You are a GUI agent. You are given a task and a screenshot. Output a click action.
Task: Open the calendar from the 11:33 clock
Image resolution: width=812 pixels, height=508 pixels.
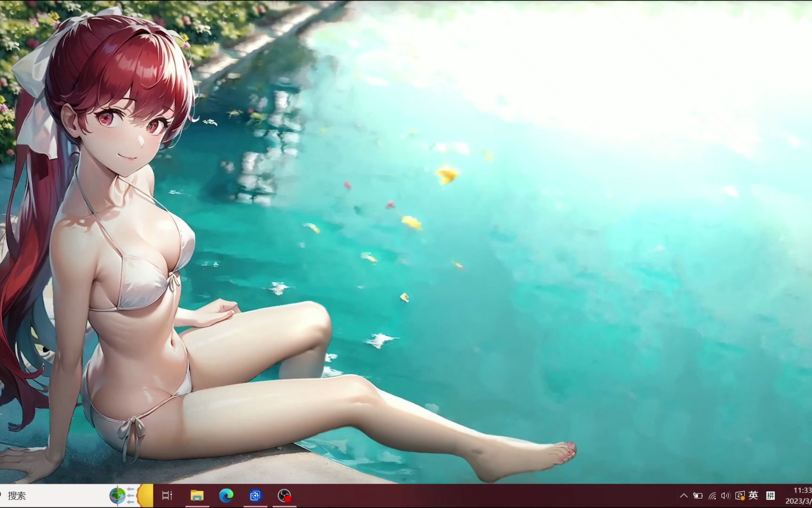pos(803,490)
